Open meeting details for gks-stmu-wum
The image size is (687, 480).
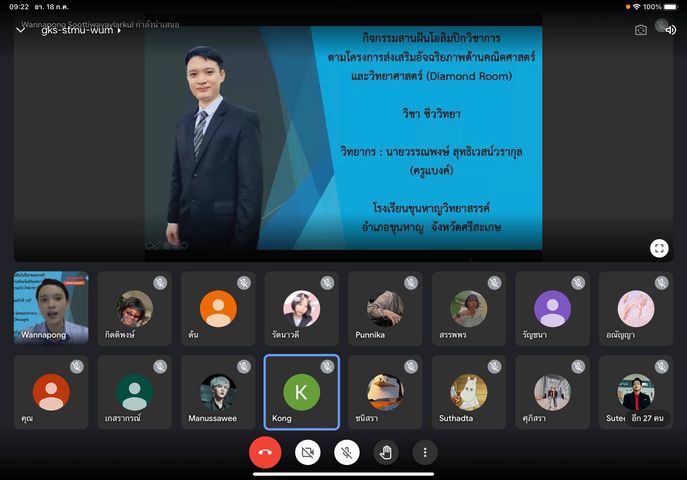coord(81,30)
